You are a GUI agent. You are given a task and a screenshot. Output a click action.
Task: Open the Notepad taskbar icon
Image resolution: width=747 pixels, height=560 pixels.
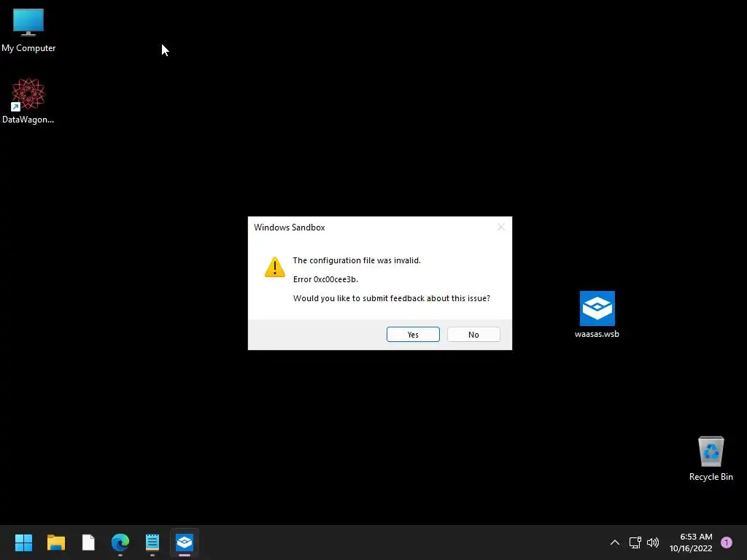click(x=152, y=542)
